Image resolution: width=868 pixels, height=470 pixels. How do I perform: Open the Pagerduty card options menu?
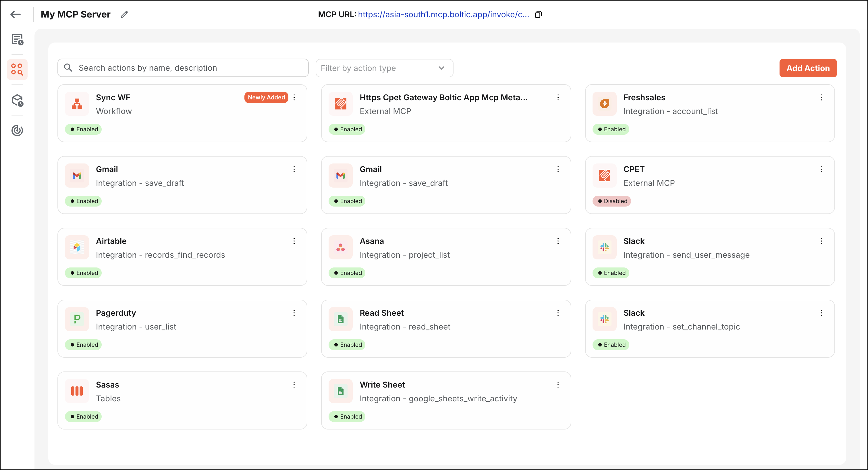[x=294, y=313]
